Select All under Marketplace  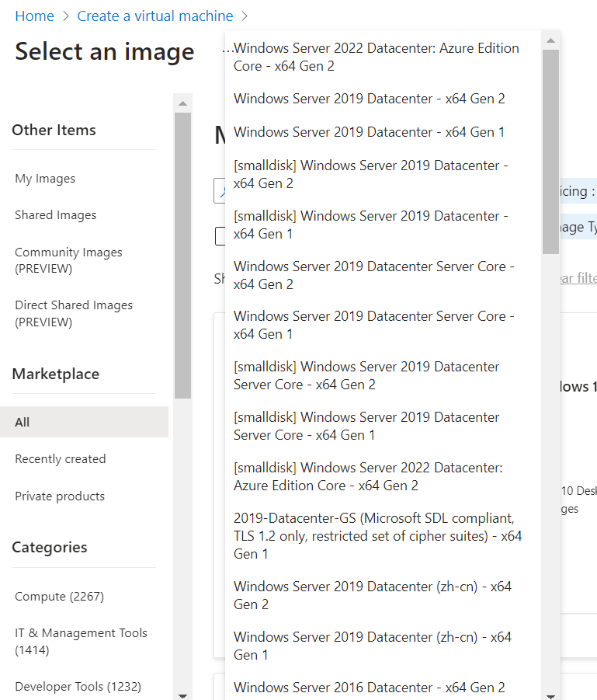(x=84, y=422)
